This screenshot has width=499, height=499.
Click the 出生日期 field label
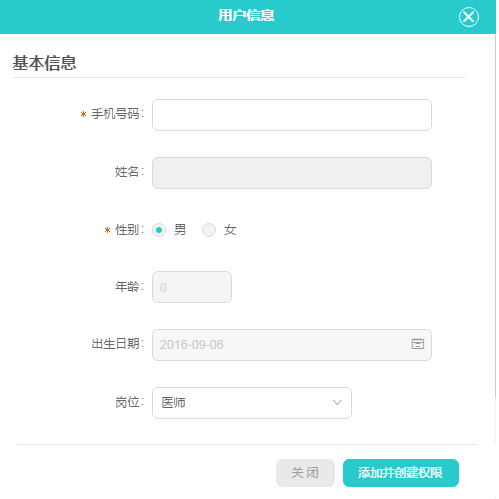click(117, 344)
